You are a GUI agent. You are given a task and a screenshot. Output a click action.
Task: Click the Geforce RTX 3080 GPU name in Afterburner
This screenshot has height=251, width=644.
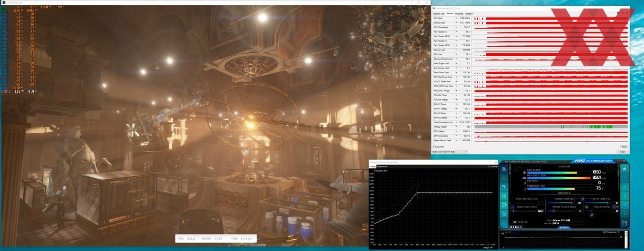click(562, 220)
